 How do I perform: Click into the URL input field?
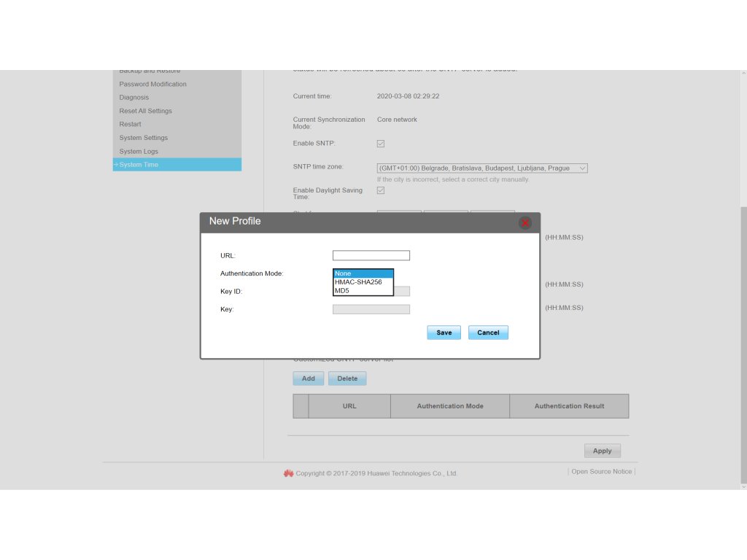[371, 255]
